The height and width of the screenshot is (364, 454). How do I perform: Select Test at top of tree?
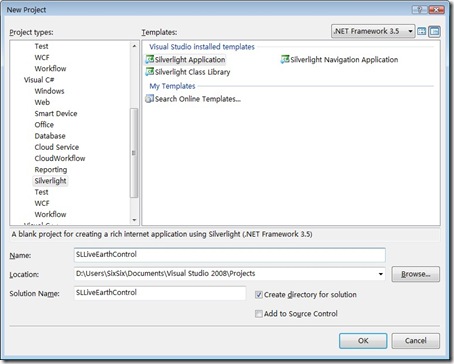click(41, 46)
